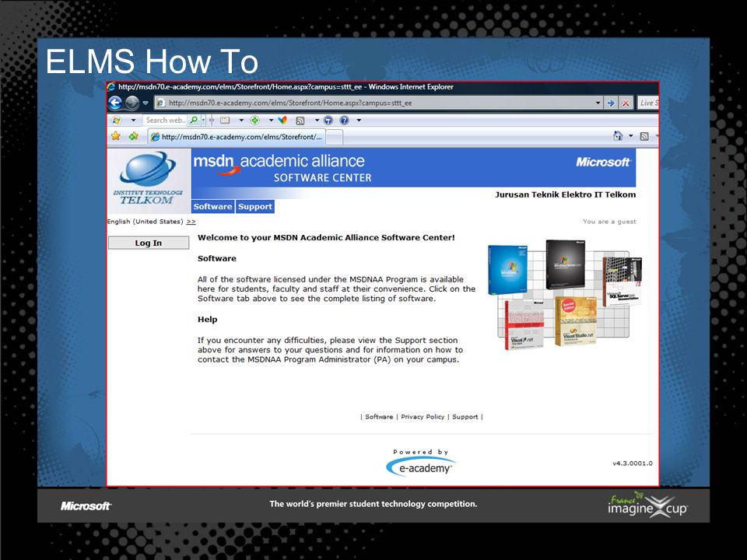Click the MSN butterfly toolbar icon
Viewport: 747px width, 560px height.
tap(283, 121)
